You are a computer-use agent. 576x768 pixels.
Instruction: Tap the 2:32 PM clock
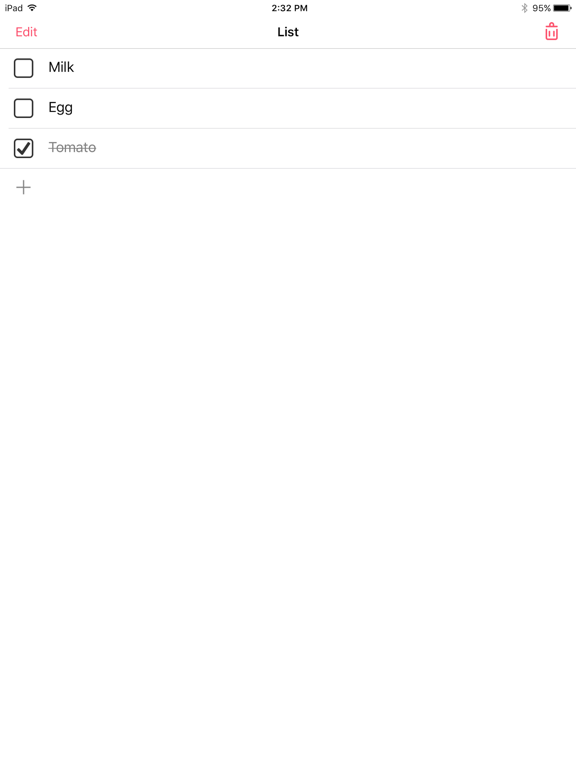point(289,8)
